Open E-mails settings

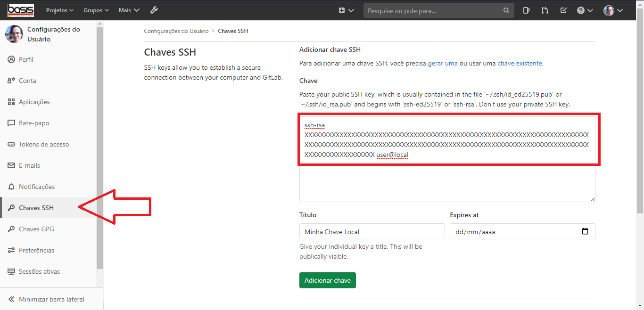(28, 165)
